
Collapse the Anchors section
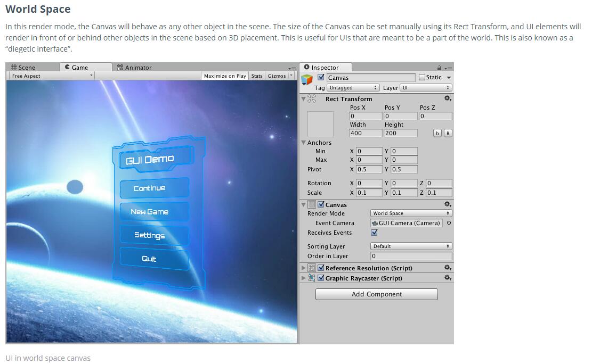click(x=303, y=143)
